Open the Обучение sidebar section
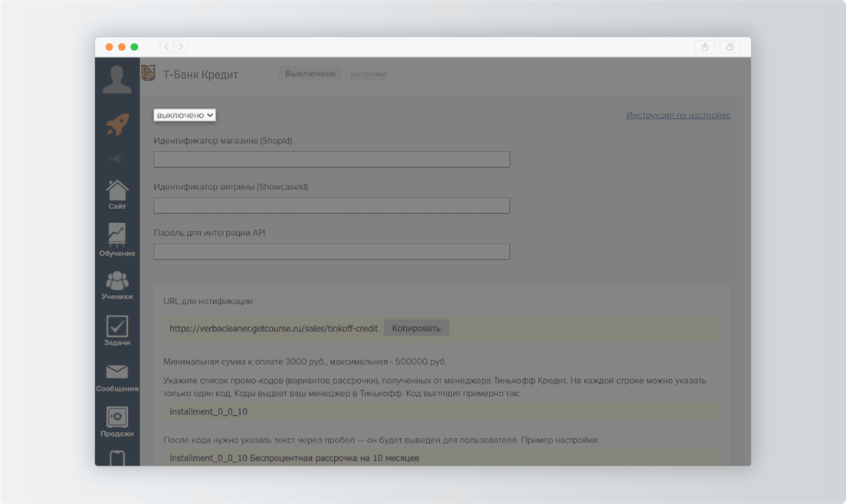Screen dimensions: 846x504 117,240
